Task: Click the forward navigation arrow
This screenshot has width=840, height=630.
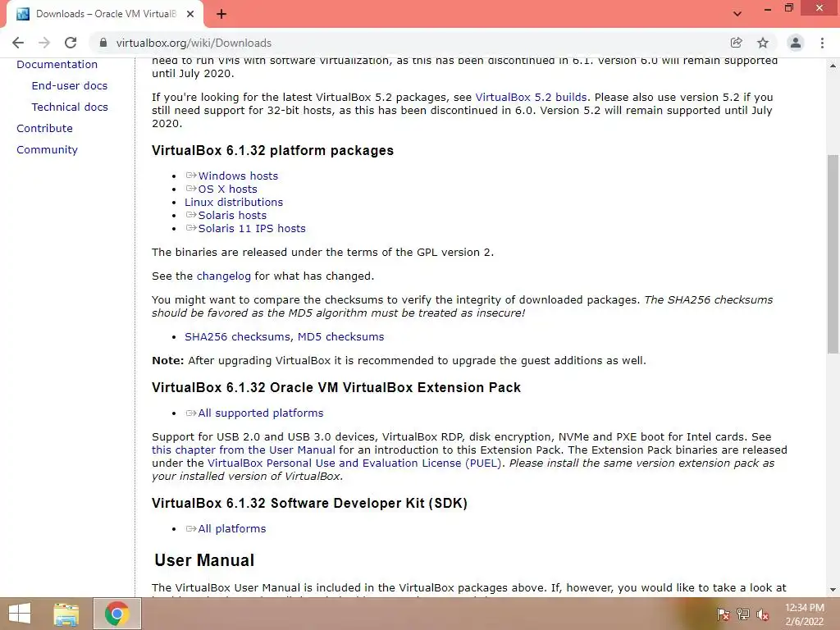Action: tap(44, 43)
